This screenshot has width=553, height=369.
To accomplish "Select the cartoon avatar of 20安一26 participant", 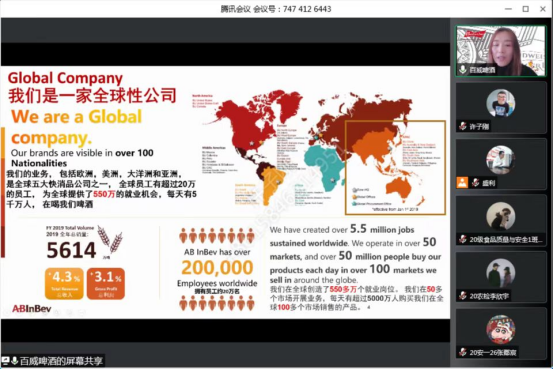I will 500,329.
